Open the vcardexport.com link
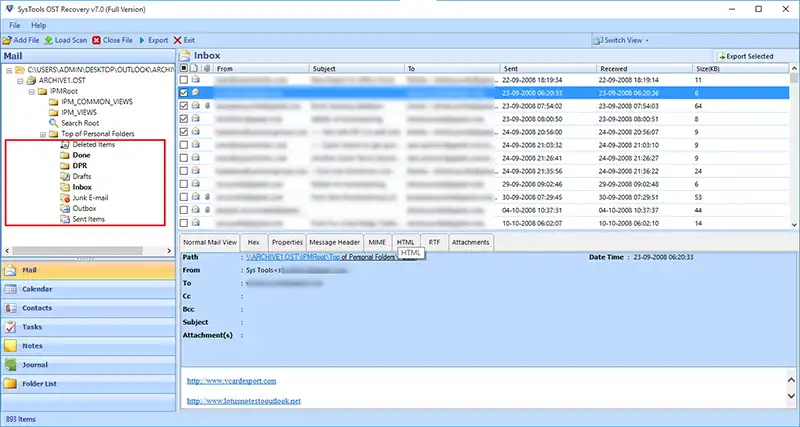 [x=232, y=381]
